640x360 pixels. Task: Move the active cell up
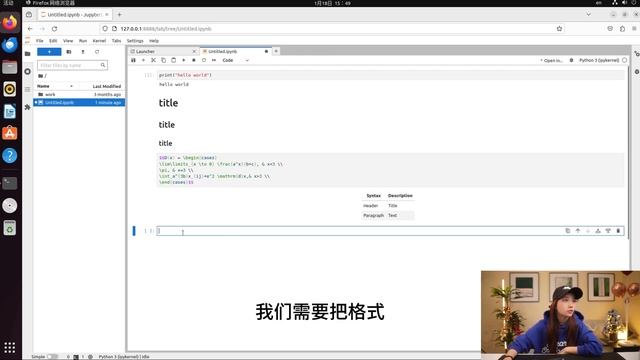578,231
